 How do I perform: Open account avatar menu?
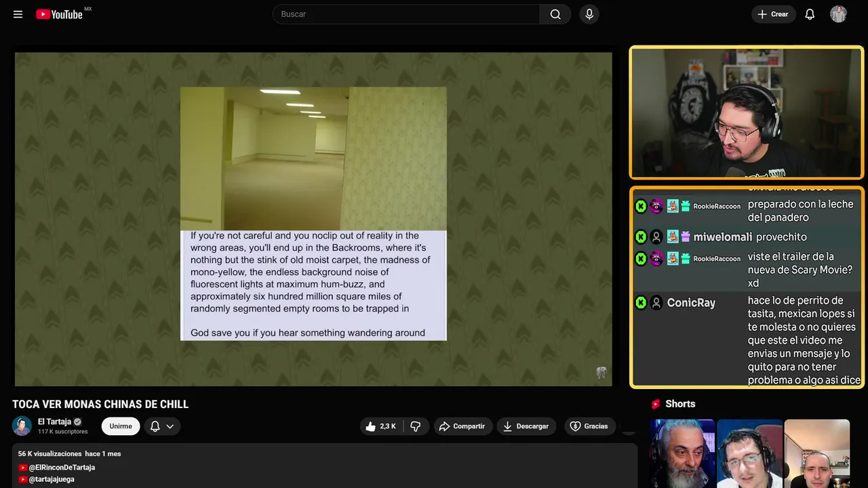pos(838,14)
